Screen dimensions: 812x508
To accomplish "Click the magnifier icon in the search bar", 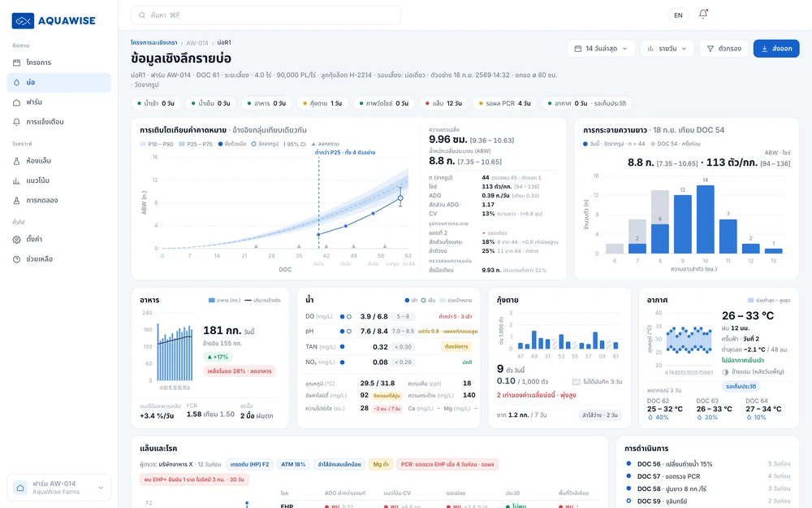I will (x=142, y=15).
